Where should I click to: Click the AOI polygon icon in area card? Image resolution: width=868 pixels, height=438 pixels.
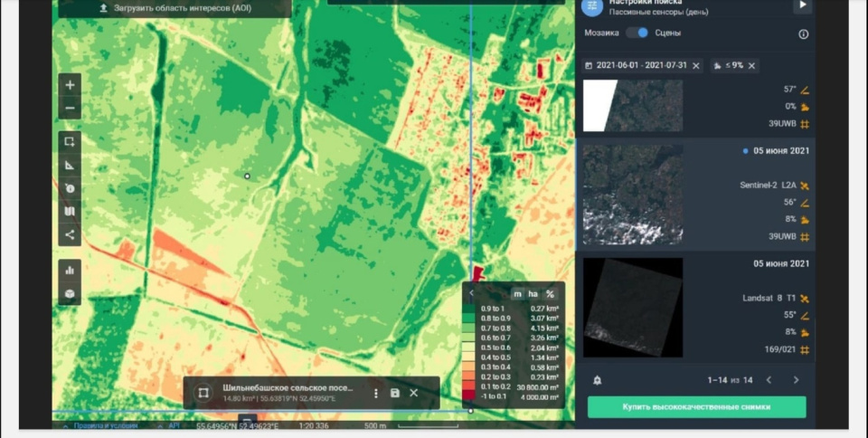click(203, 393)
